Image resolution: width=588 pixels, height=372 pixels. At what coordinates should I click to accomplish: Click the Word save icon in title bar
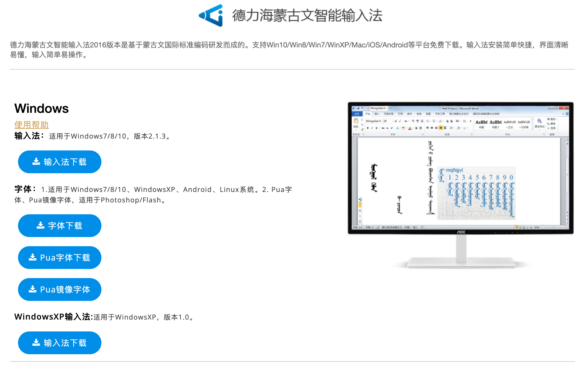pos(358,108)
